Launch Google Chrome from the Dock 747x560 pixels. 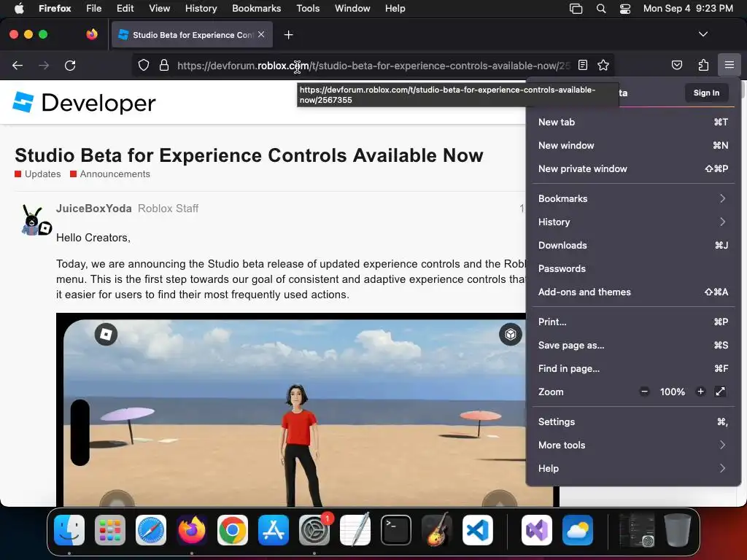pyautogui.click(x=233, y=530)
